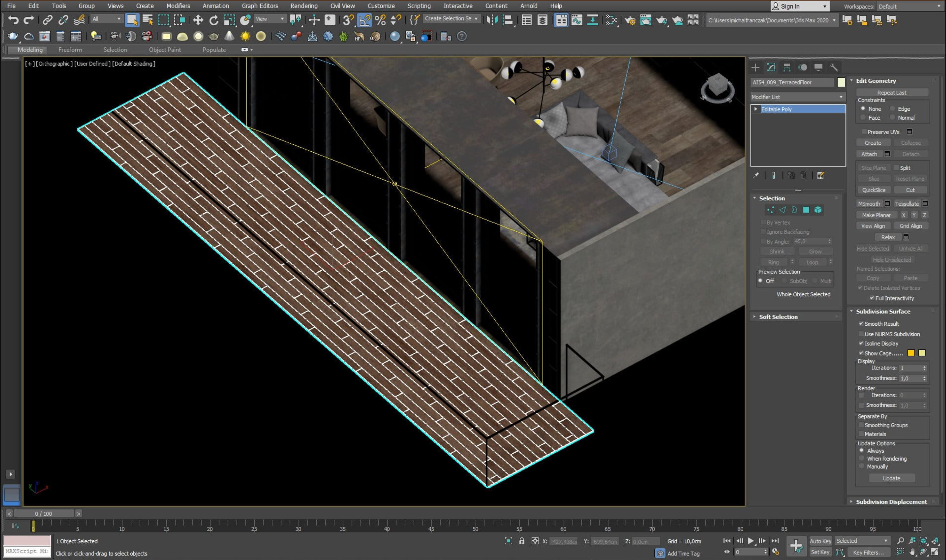Screen dimensions: 946x560
Task: Disable the Smooth Result checkbox
Action: point(861,324)
